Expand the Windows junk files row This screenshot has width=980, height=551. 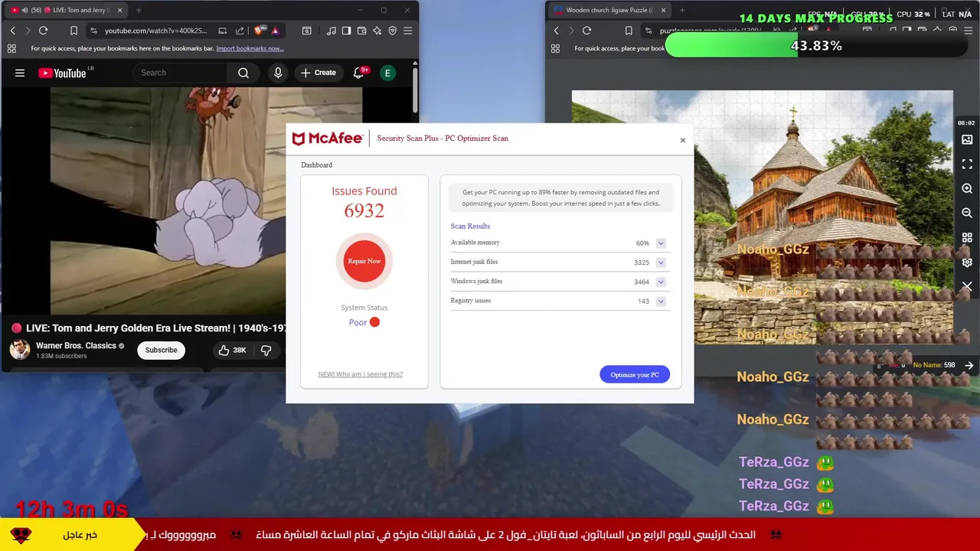pos(661,282)
